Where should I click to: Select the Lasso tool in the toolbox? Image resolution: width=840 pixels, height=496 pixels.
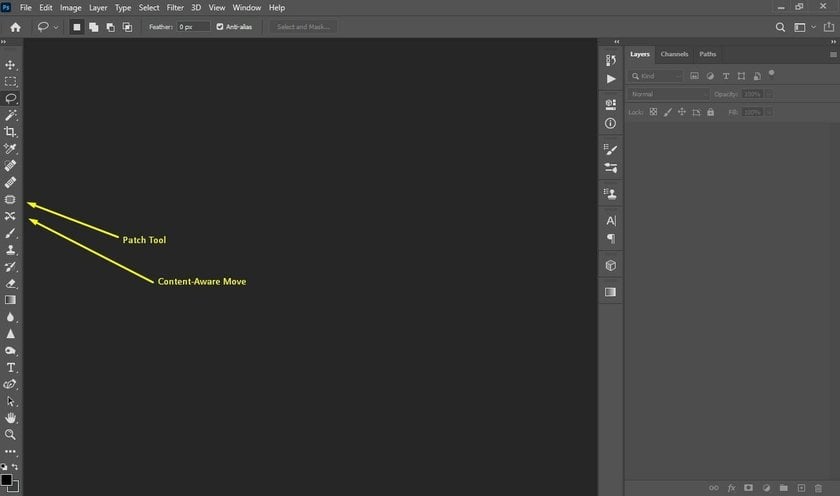[x=10, y=98]
